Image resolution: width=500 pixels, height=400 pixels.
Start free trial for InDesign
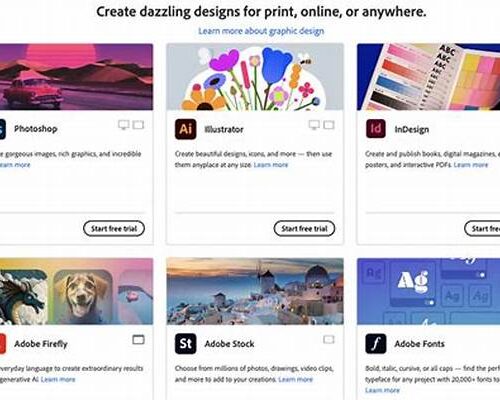pyautogui.click(x=482, y=229)
